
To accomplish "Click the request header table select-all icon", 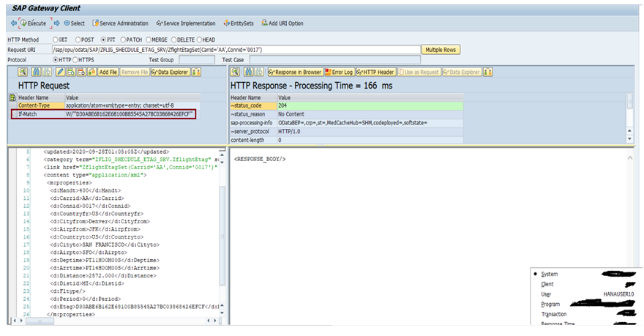I will [12, 97].
